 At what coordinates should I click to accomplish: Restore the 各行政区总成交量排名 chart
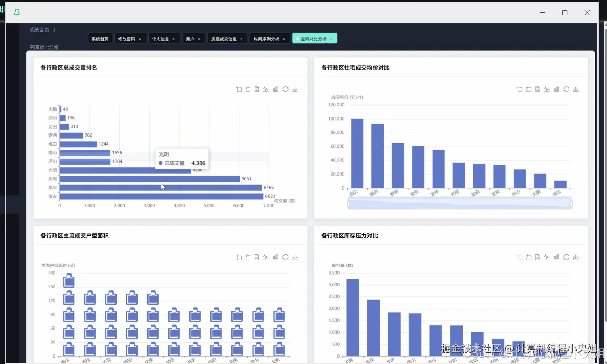(x=285, y=89)
